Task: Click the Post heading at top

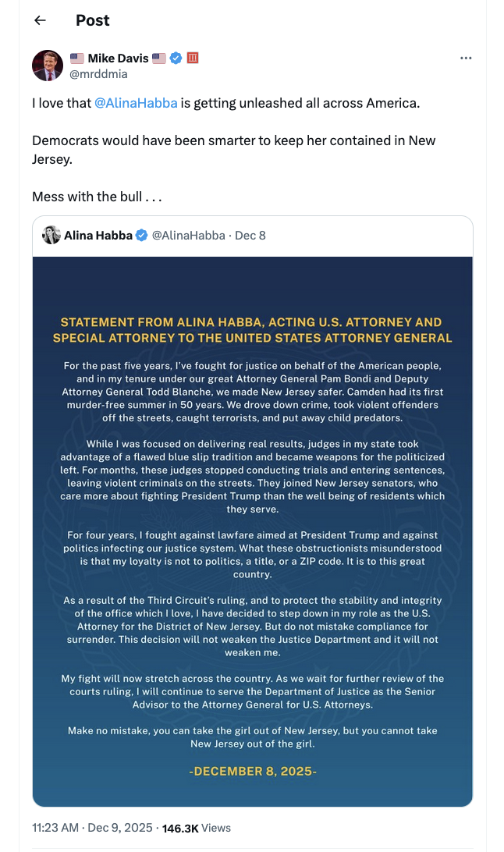Action: (x=92, y=20)
